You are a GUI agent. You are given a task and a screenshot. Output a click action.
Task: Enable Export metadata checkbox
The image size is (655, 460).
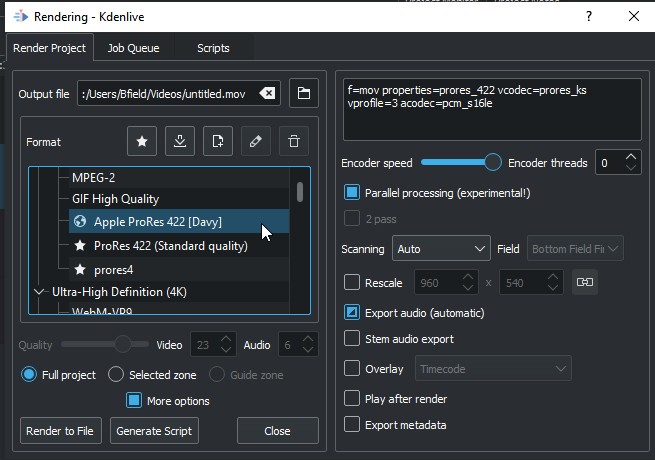pyautogui.click(x=352, y=424)
